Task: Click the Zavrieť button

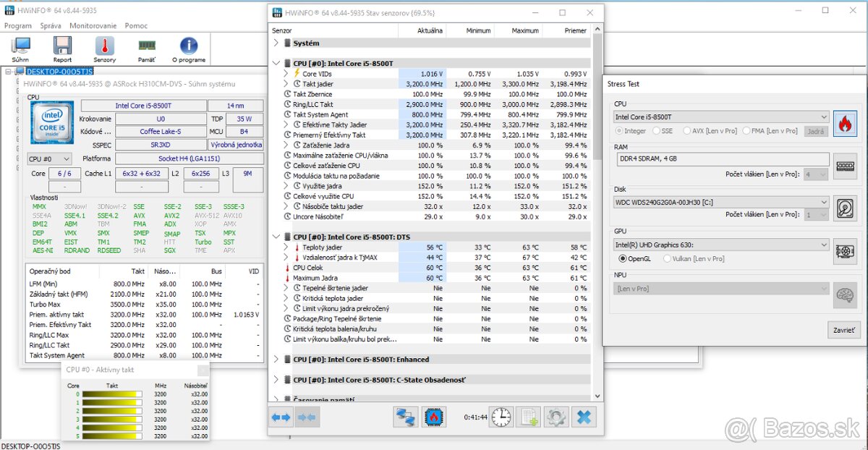Action: click(843, 330)
